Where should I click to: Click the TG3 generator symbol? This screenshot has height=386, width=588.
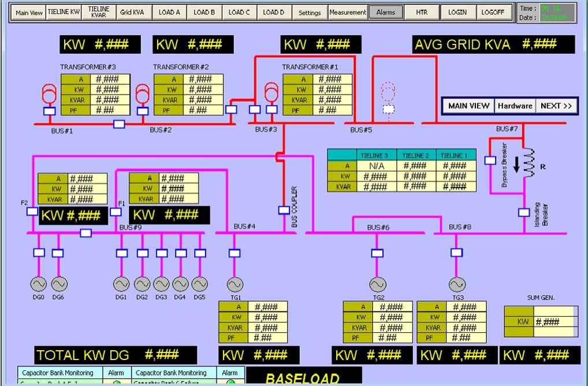click(457, 284)
